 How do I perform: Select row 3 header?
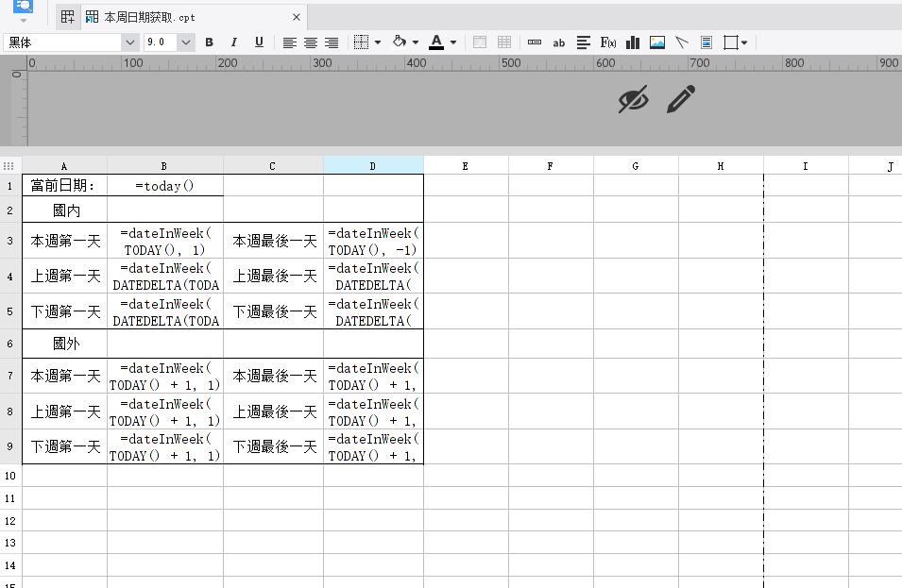[10, 241]
